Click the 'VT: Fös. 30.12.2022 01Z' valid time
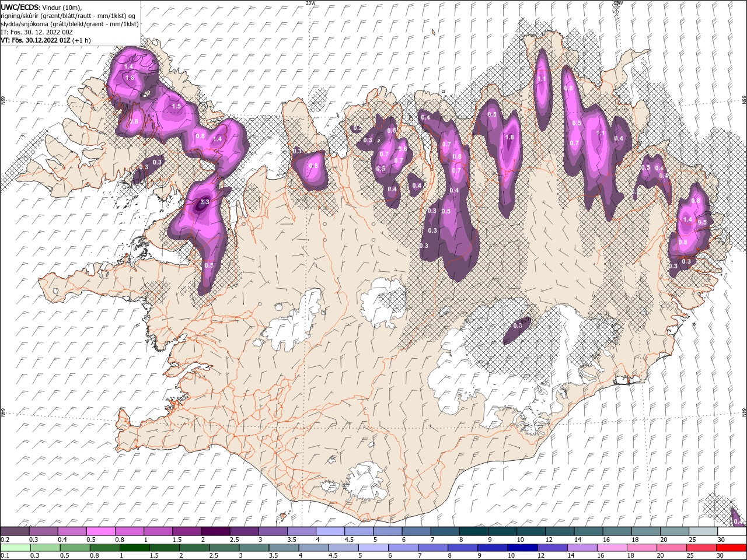 tap(36, 40)
